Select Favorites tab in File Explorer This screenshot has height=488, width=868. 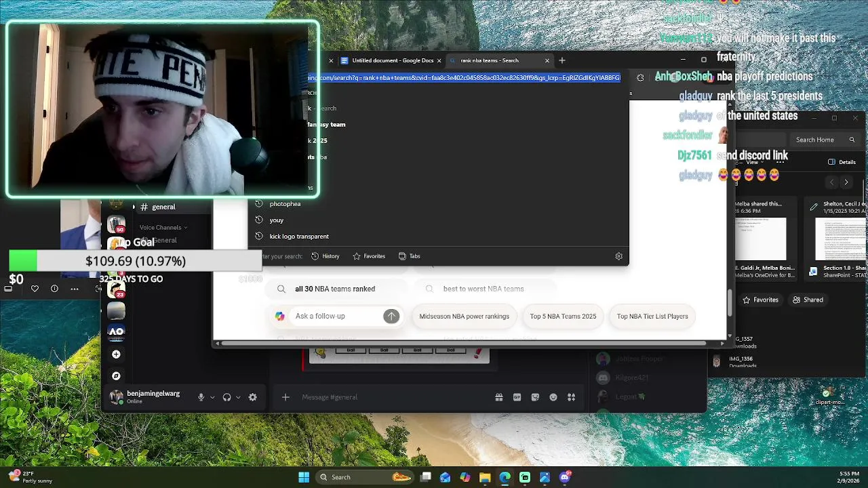click(761, 300)
